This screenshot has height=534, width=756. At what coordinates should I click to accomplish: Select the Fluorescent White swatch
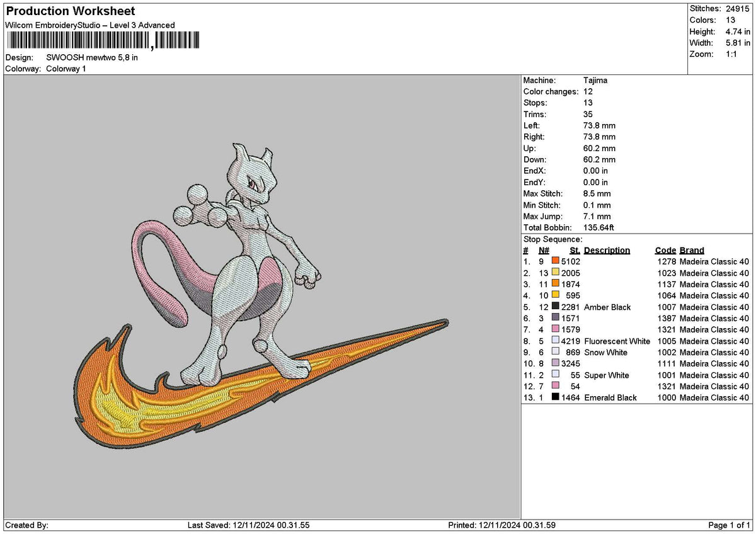(x=556, y=341)
